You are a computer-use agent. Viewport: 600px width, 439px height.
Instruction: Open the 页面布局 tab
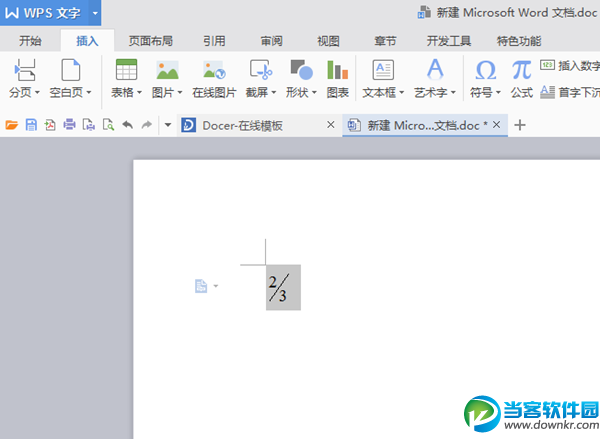point(150,41)
